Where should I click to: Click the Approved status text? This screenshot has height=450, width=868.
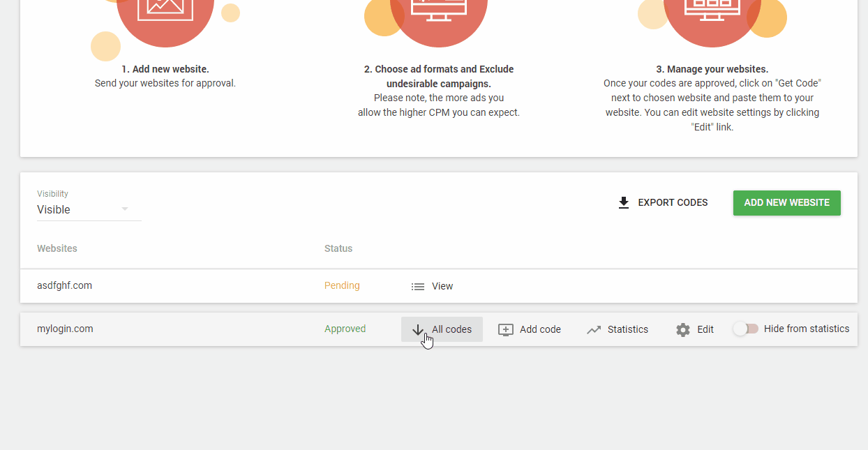[345, 329]
